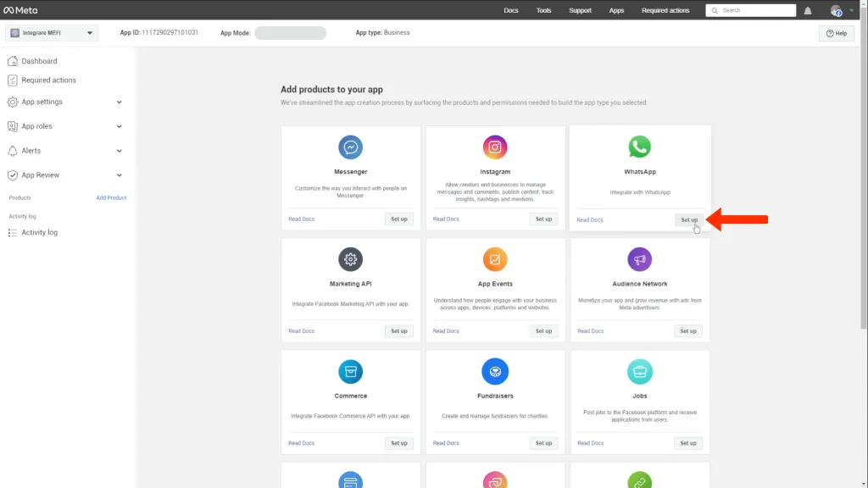Set up the Instagram product
The height and width of the screenshot is (488, 868).
[543, 219]
